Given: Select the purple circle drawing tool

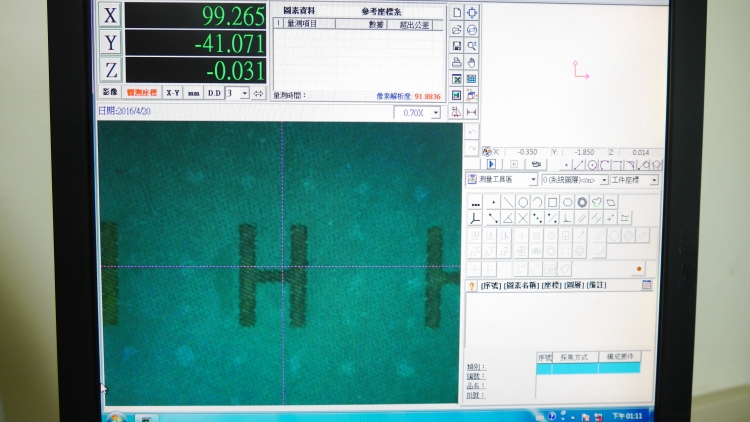Looking at the screenshot, I should [x=592, y=165].
